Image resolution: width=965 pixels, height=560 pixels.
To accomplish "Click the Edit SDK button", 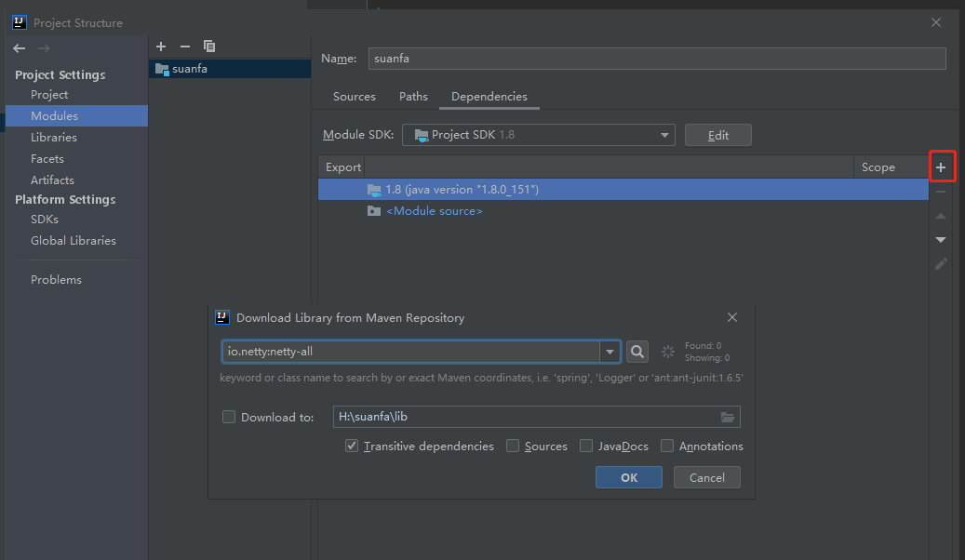I will (x=718, y=136).
